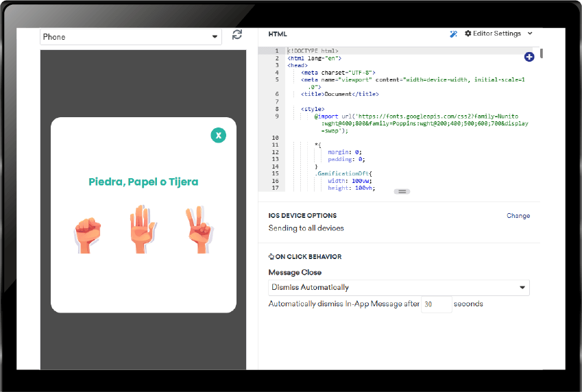582x392 pixels.
Task: Click the 'Message Close' label
Action: pos(295,273)
